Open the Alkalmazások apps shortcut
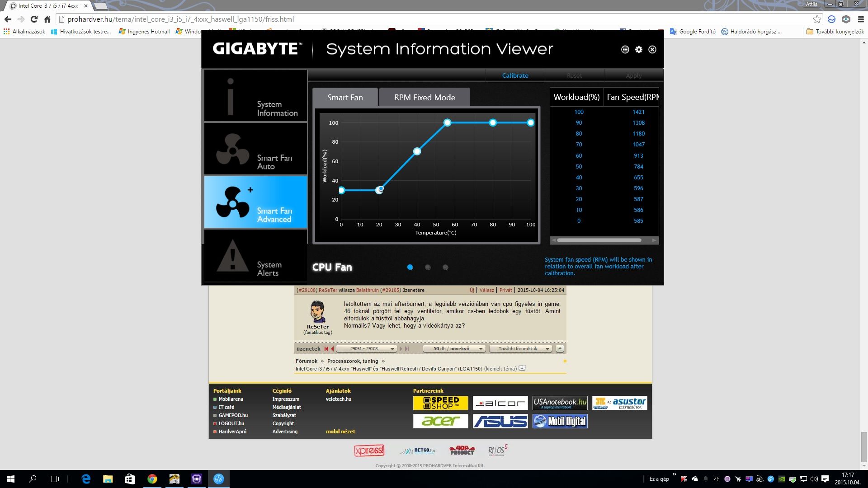The width and height of the screenshot is (868, 488). [24, 32]
